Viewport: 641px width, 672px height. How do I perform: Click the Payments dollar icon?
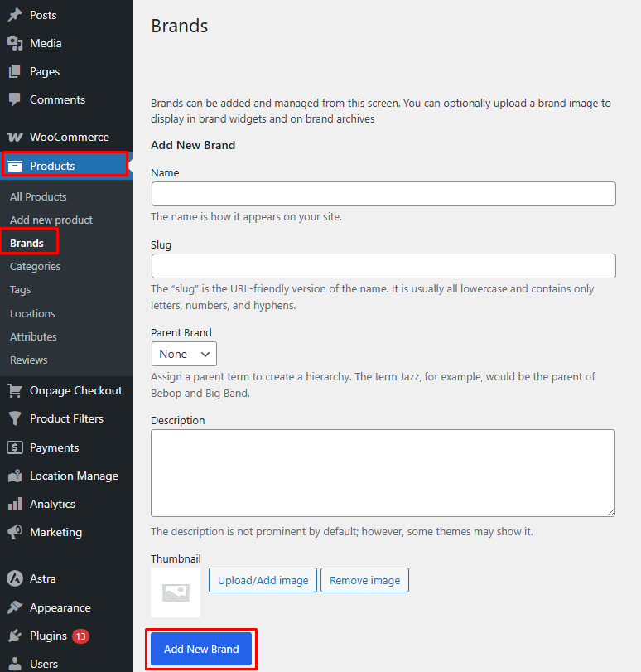[x=15, y=447]
